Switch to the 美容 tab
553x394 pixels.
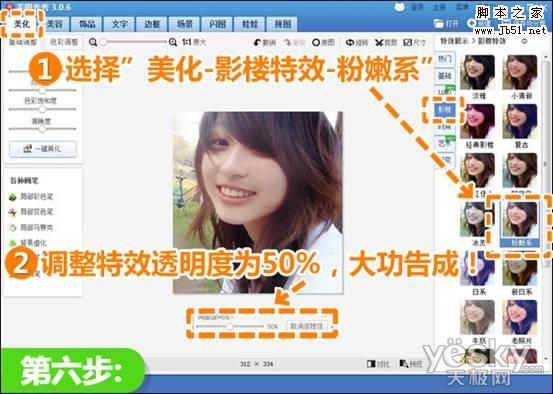click(x=54, y=24)
